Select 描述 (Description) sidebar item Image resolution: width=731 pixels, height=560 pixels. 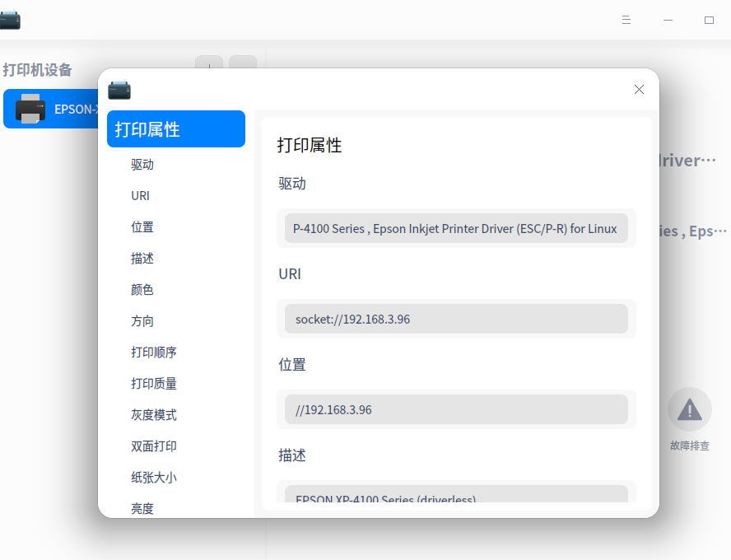click(x=140, y=258)
